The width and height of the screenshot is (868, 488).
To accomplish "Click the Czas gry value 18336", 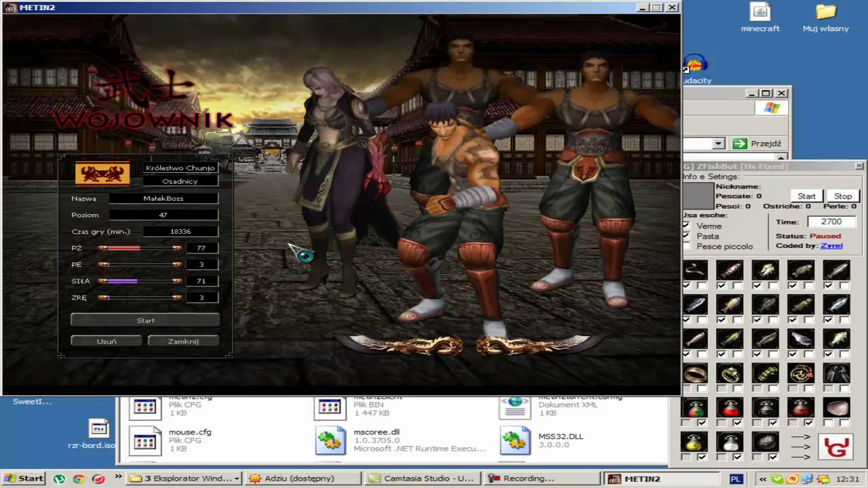I will click(x=180, y=231).
